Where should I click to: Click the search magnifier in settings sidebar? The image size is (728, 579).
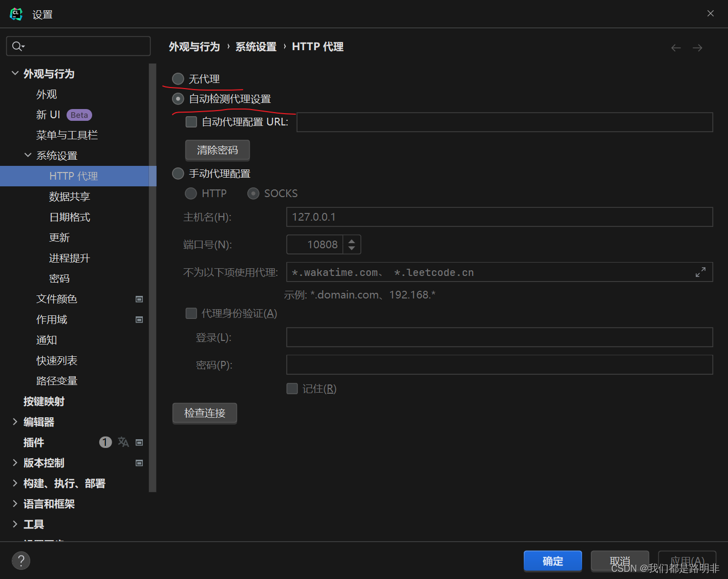pyautogui.click(x=17, y=46)
